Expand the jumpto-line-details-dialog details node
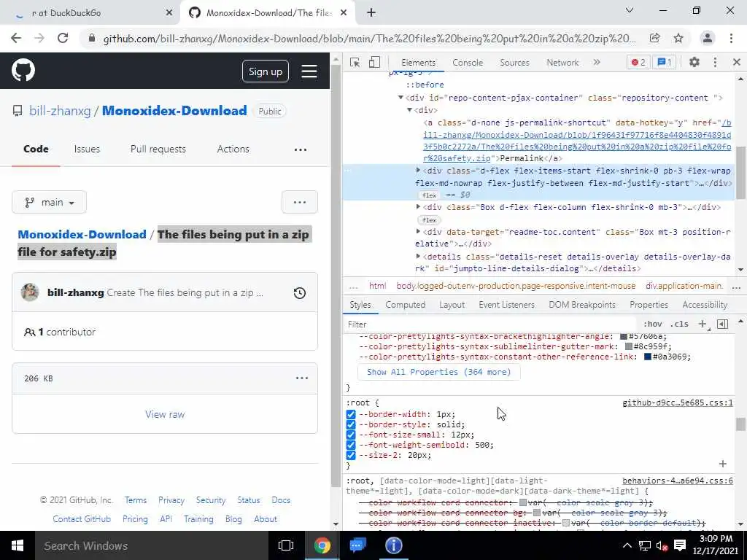The width and height of the screenshot is (747, 560). click(x=418, y=257)
